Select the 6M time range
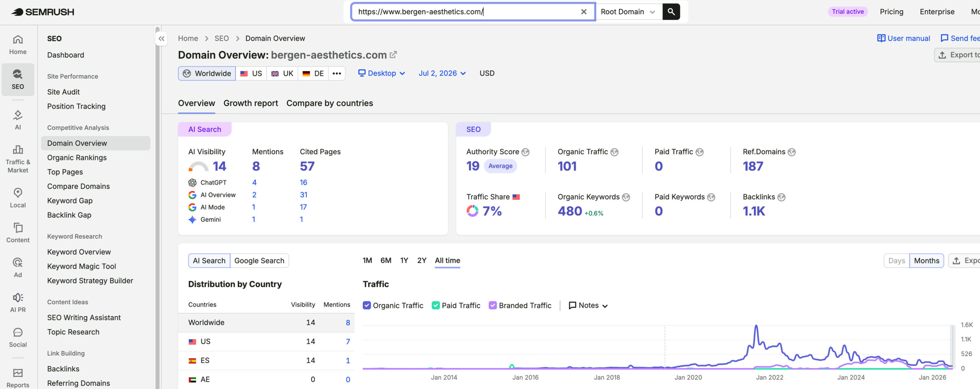 (x=386, y=260)
